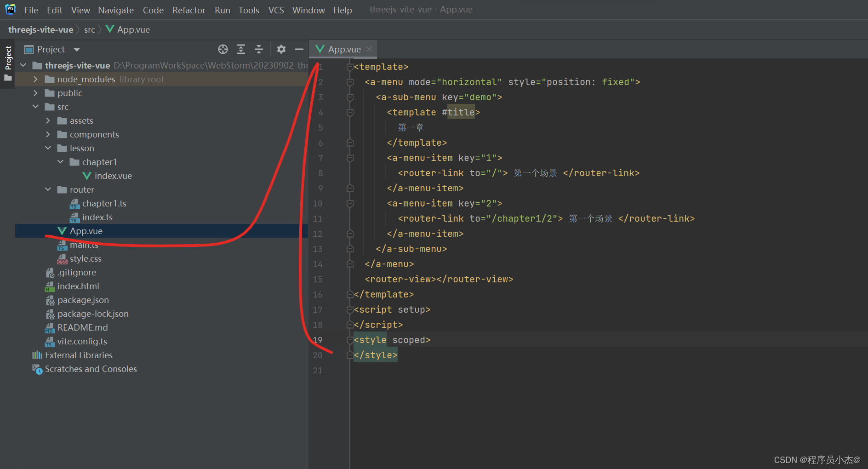Collapse the src folder
Screen dimensions: 868x469
35,107
